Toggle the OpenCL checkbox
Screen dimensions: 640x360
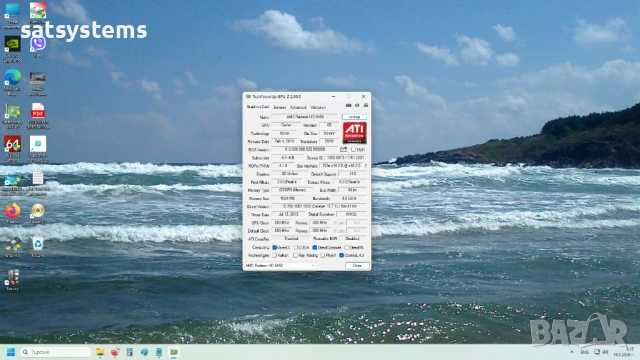pyautogui.click(x=275, y=247)
